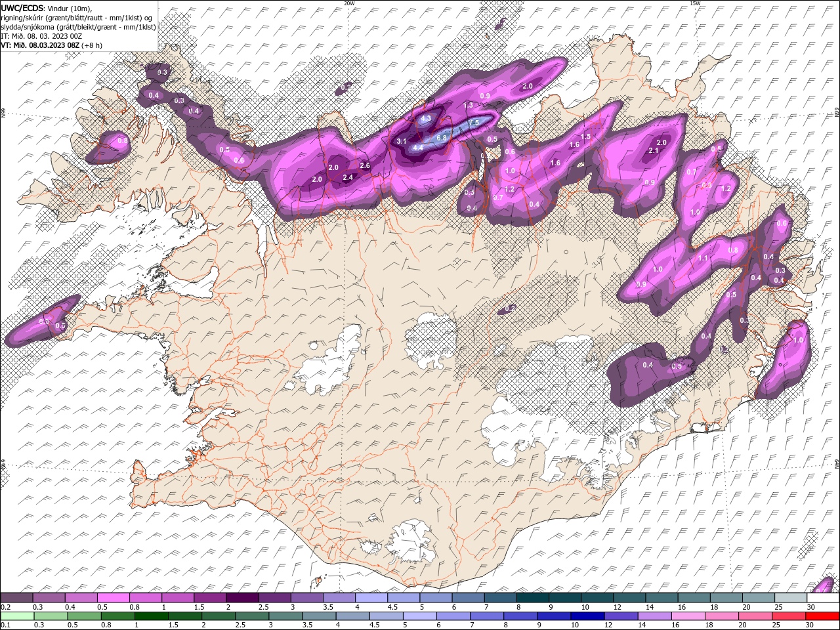
Task: Click the 2.4 precipitation value on the map
Action: (x=348, y=177)
